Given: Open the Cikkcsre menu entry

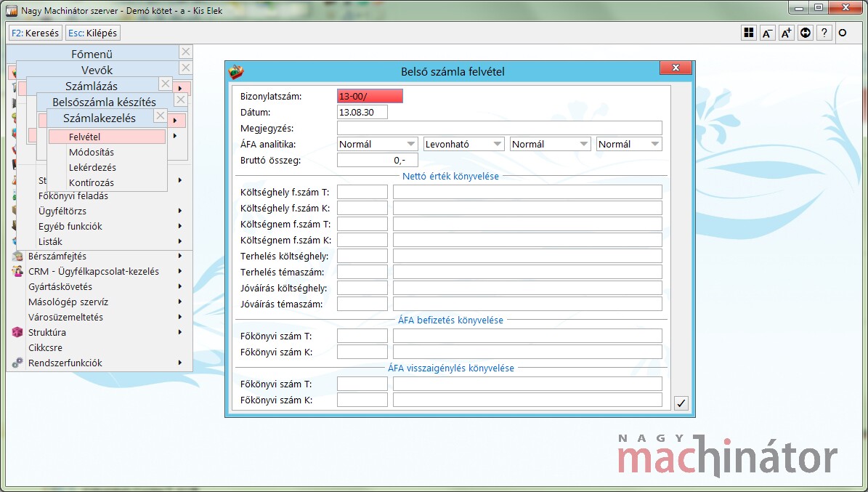Looking at the screenshot, I should point(45,348).
